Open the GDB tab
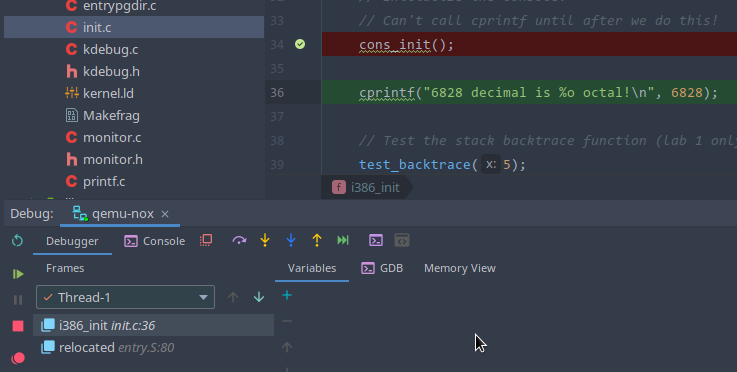The width and height of the screenshot is (737, 372). click(x=382, y=268)
